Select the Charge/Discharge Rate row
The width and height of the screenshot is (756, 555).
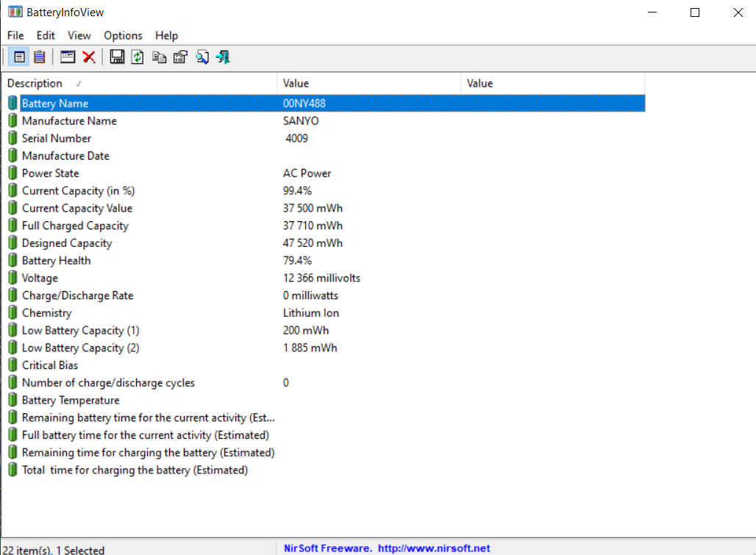[x=324, y=296]
